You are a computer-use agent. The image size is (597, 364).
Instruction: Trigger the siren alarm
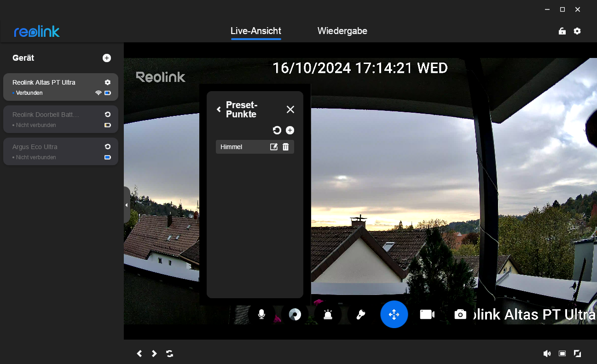(328, 314)
